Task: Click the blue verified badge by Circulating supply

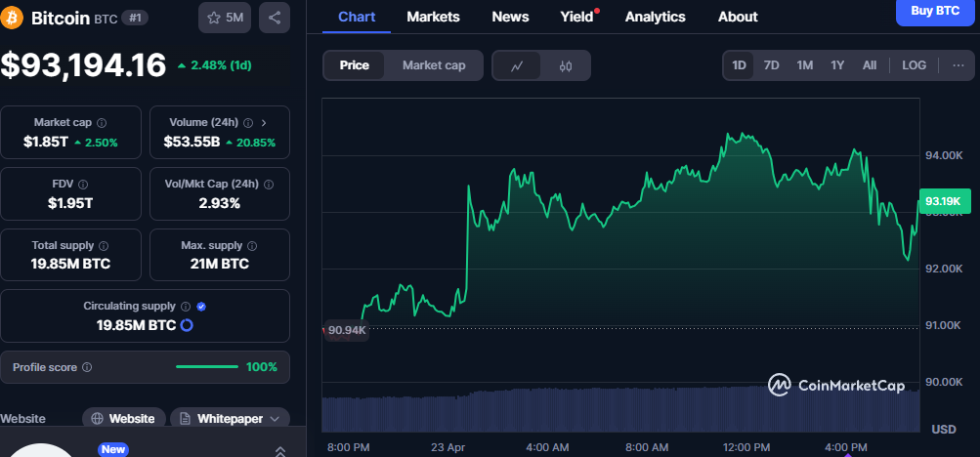Action: click(x=201, y=307)
